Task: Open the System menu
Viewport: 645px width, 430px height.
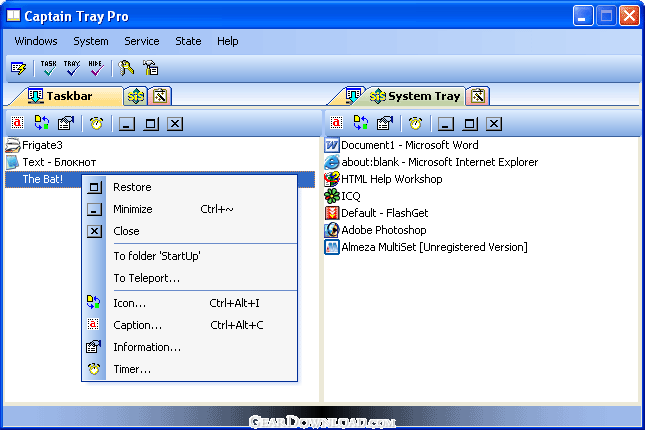Action: click(91, 41)
